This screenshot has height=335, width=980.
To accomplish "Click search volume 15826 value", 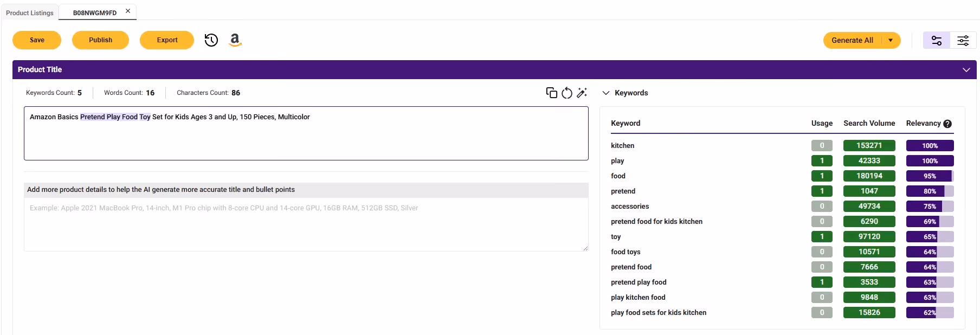I will point(869,313).
